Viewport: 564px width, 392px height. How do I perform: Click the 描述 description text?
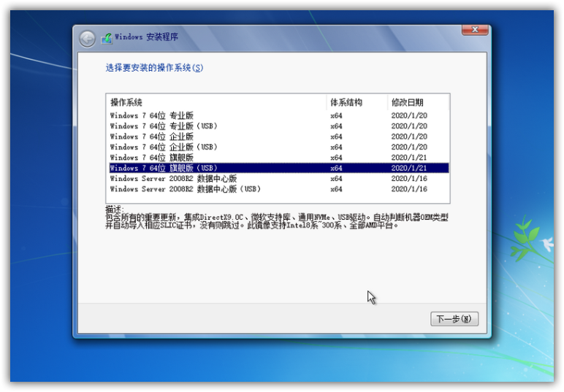pyautogui.click(x=276, y=218)
